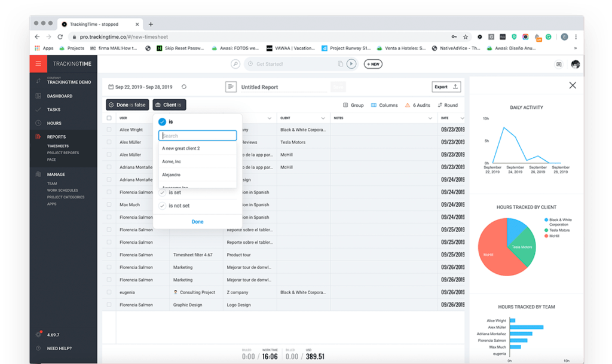Click Done to apply the client filter
Viewport: 612px width, 364px height.
pos(197,221)
